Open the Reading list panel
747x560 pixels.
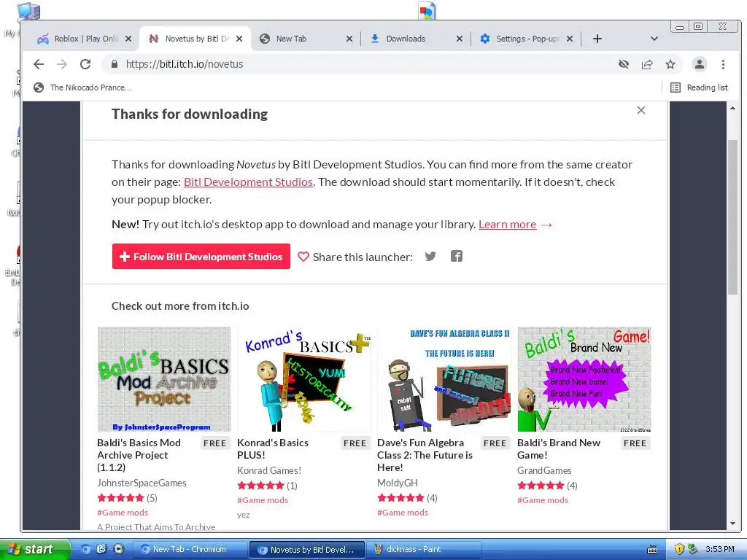point(700,87)
